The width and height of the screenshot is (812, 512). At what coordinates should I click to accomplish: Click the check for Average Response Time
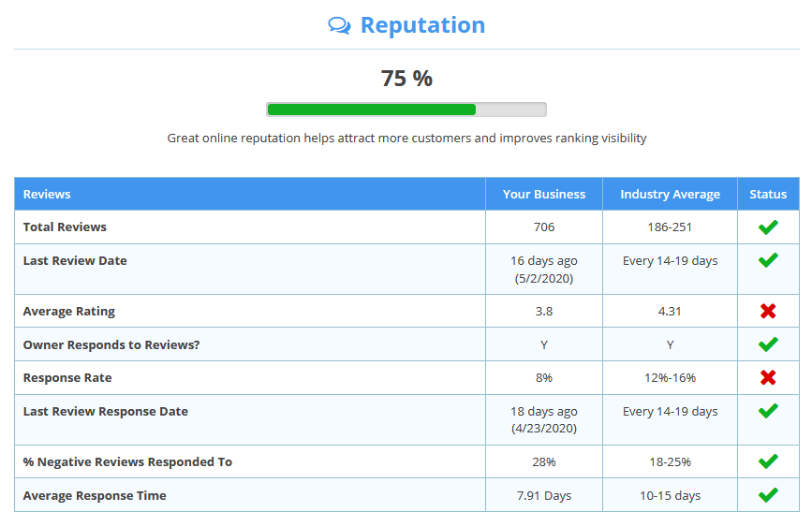point(768,495)
